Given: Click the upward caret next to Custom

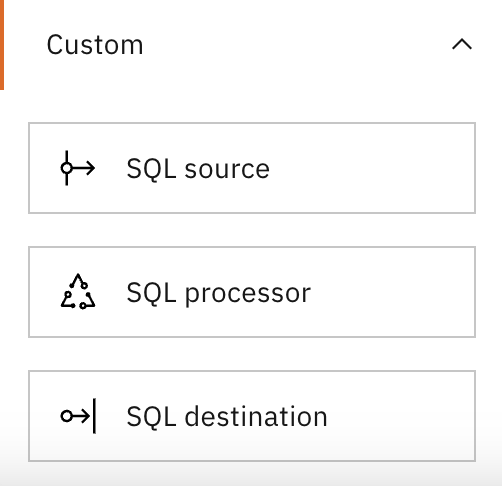Looking at the screenshot, I should [462, 44].
